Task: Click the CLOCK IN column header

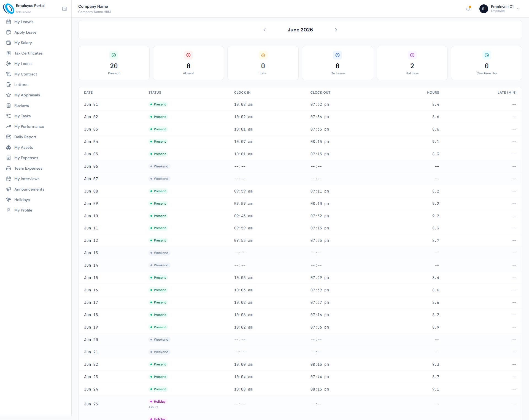Action: (x=242, y=93)
